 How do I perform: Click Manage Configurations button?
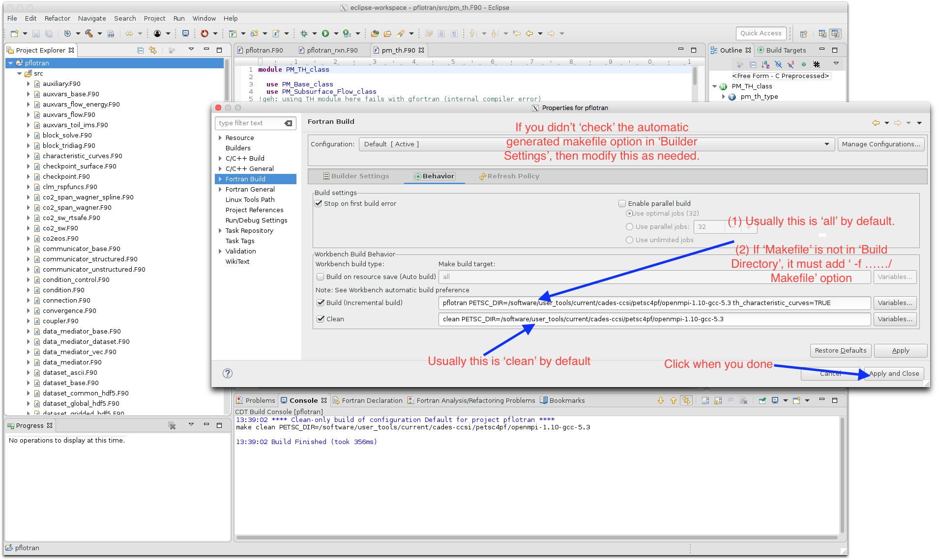[880, 144]
